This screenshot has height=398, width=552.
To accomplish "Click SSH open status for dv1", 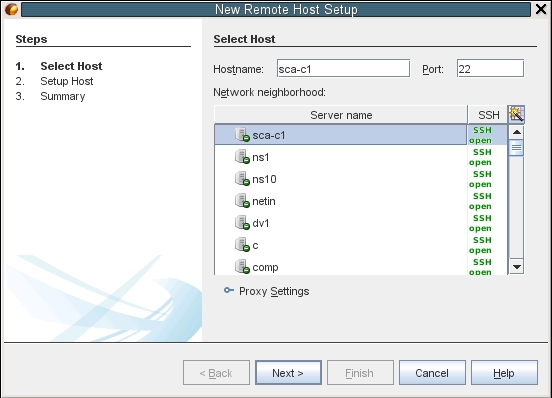I will (x=481, y=223).
